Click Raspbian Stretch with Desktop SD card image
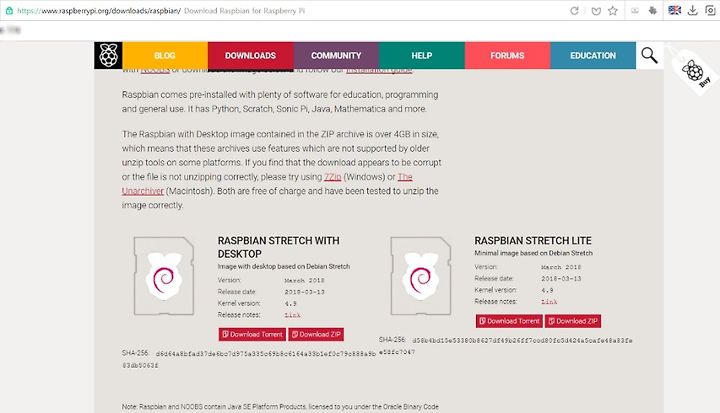720x413 pixels. pos(163,276)
